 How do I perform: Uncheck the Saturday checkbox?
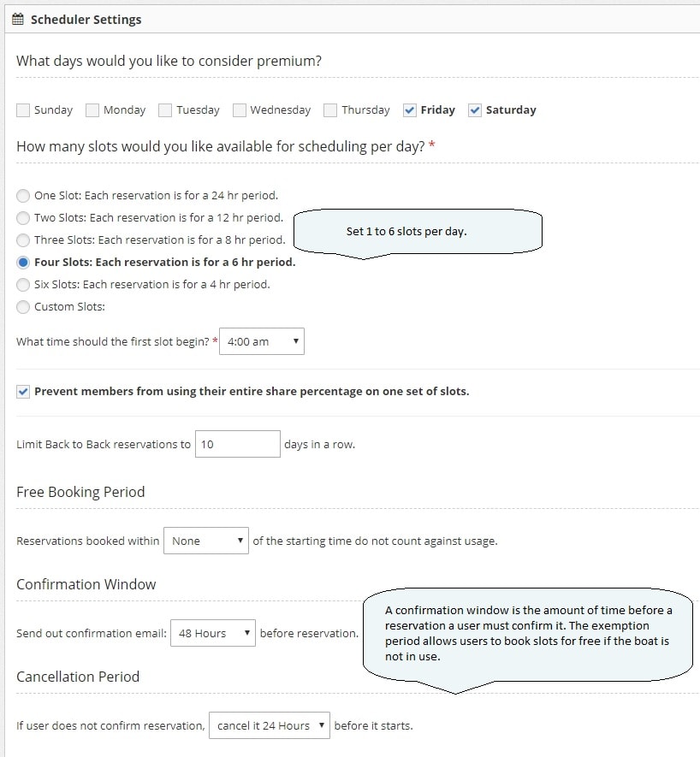(x=475, y=110)
